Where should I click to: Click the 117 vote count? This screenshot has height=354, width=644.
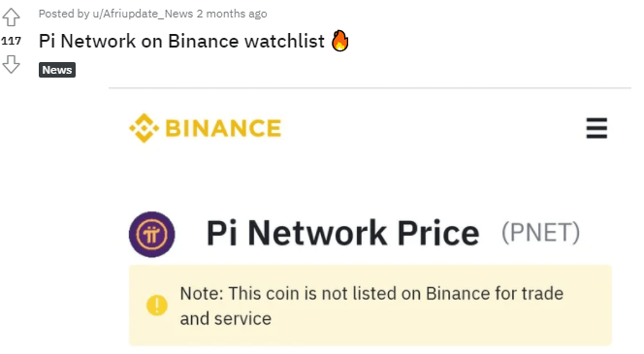click(x=11, y=41)
